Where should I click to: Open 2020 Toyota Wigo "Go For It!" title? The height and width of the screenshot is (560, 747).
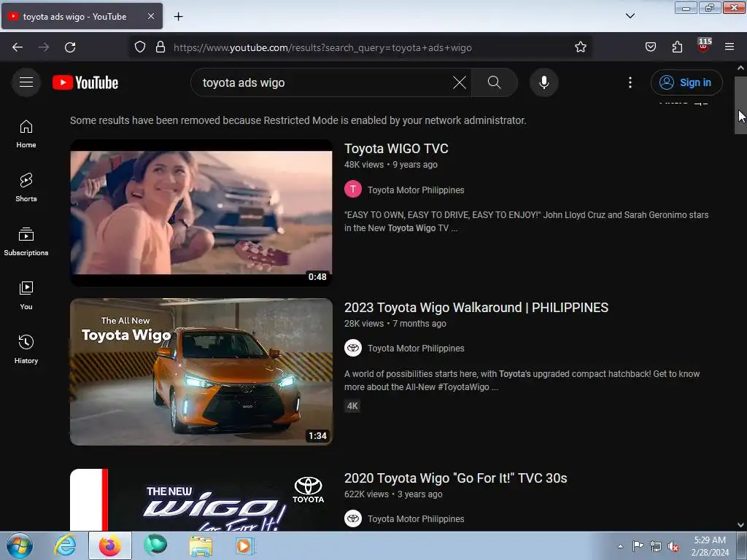[x=455, y=478]
